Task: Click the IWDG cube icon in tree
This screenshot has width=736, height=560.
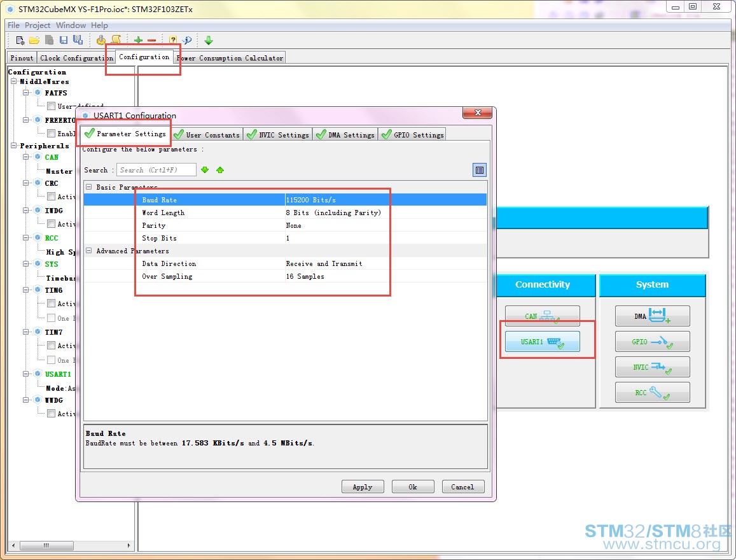Action: 38,210
